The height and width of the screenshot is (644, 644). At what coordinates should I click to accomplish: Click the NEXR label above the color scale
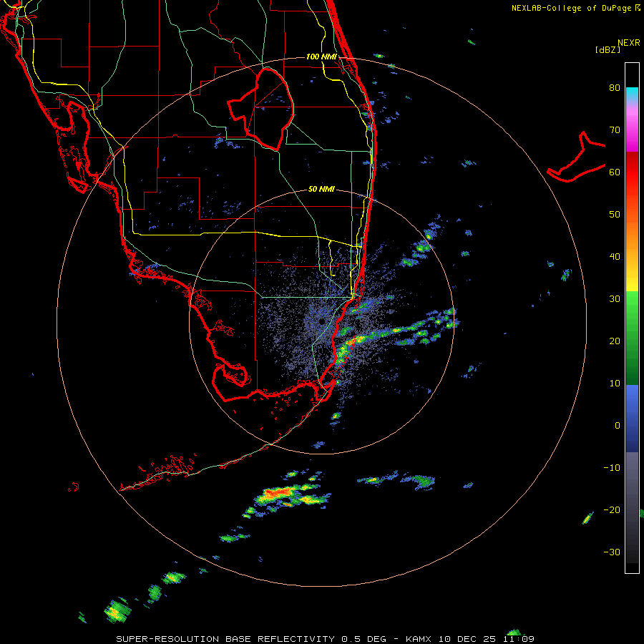[x=628, y=43]
